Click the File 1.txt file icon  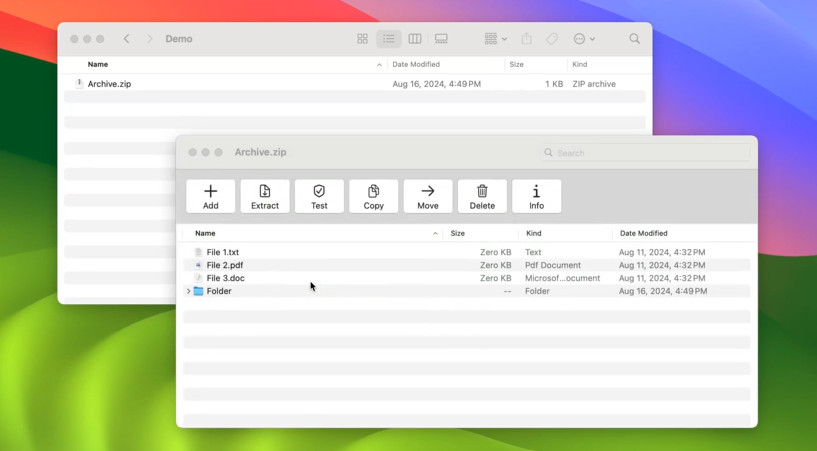(x=198, y=252)
